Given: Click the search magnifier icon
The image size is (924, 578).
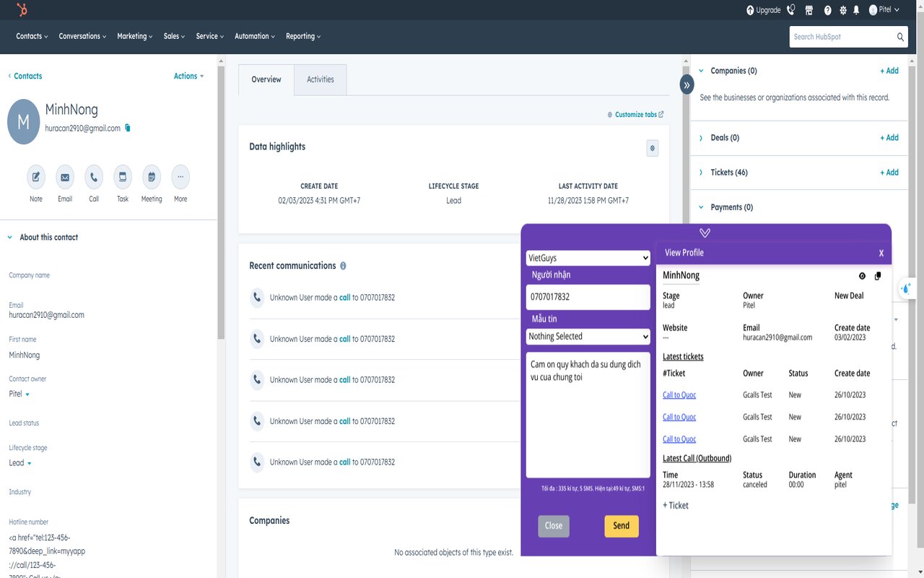Looking at the screenshot, I should click(x=901, y=37).
